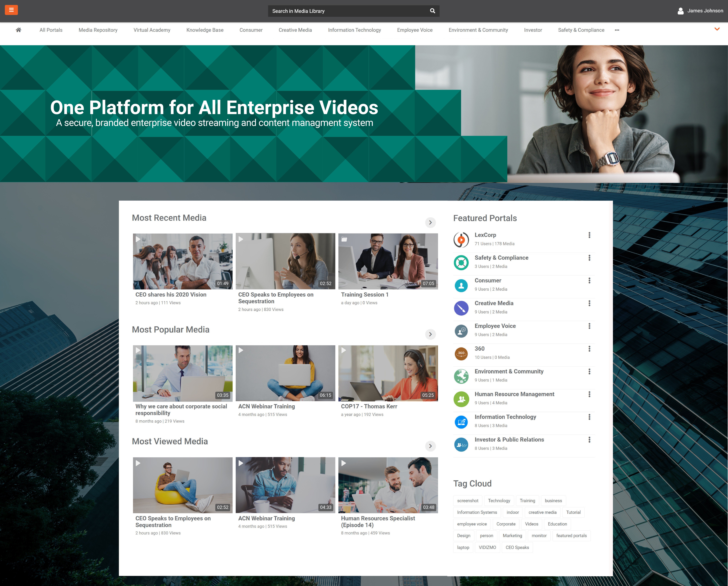Screen dimensions: 728x586
Task: Open the Information Technology nav item
Action: click(x=355, y=30)
